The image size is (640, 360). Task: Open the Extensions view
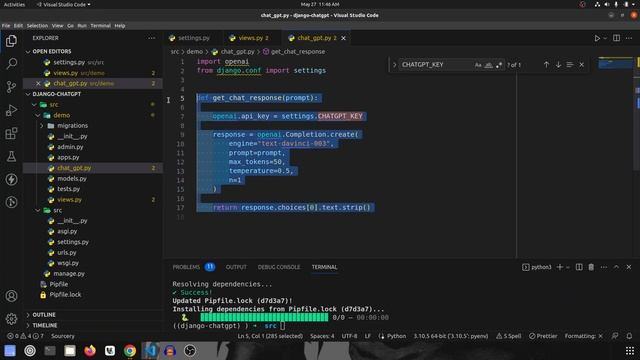pyautogui.click(x=11, y=133)
